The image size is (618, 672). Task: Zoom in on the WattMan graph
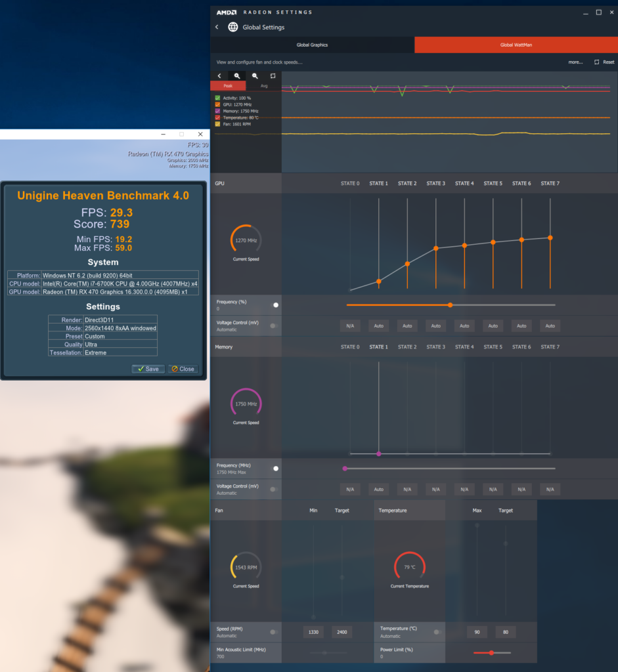(x=236, y=76)
